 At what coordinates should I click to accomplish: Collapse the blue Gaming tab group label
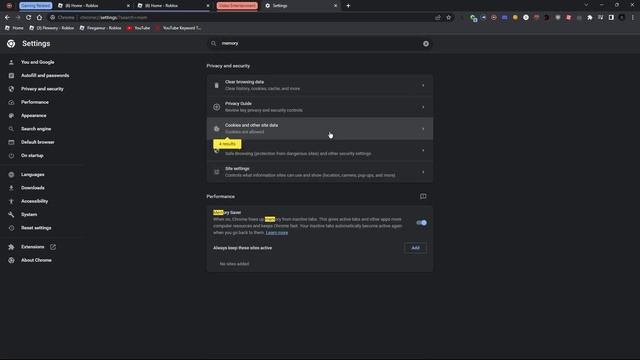pos(36,6)
